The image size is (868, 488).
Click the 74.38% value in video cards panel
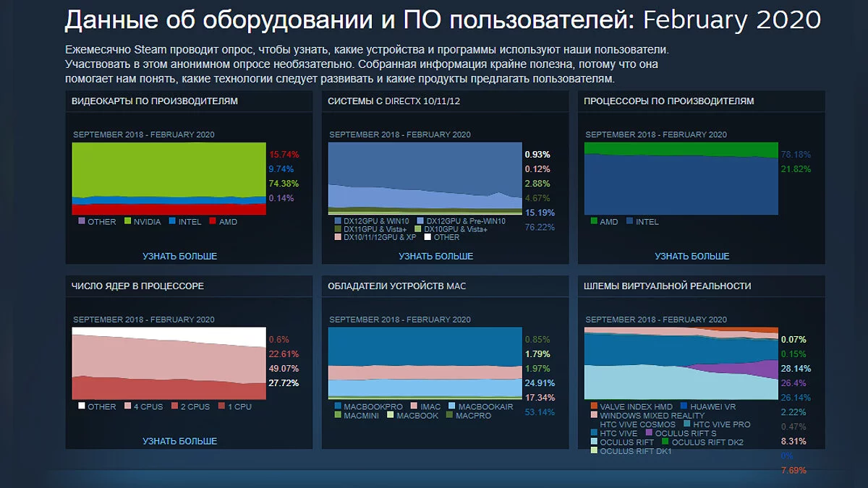284,183
